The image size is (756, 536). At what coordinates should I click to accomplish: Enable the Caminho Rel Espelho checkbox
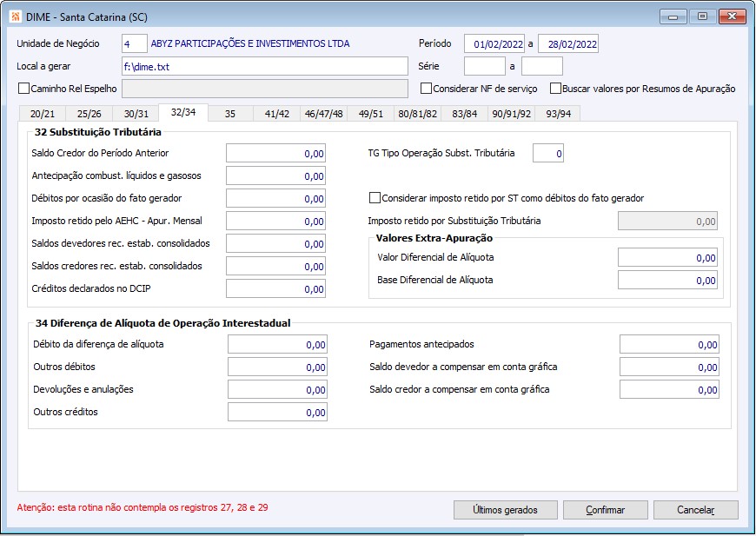click(x=23, y=89)
